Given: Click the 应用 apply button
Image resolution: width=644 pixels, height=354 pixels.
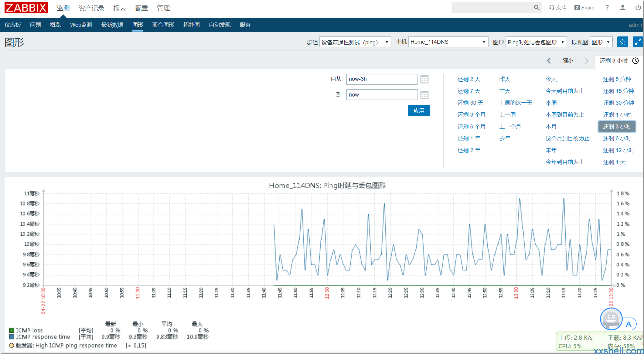Looking at the screenshot, I should (419, 111).
